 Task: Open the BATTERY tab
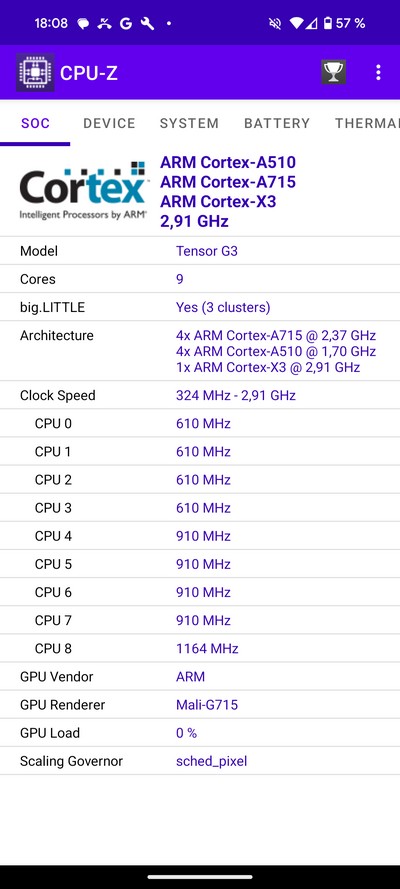pos(277,123)
